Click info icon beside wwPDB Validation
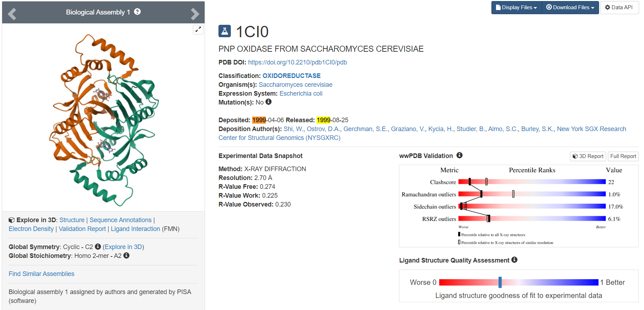The height and width of the screenshot is (310, 644). pos(460,155)
